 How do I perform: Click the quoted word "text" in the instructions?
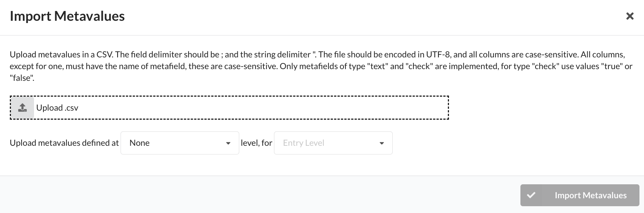click(x=377, y=66)
